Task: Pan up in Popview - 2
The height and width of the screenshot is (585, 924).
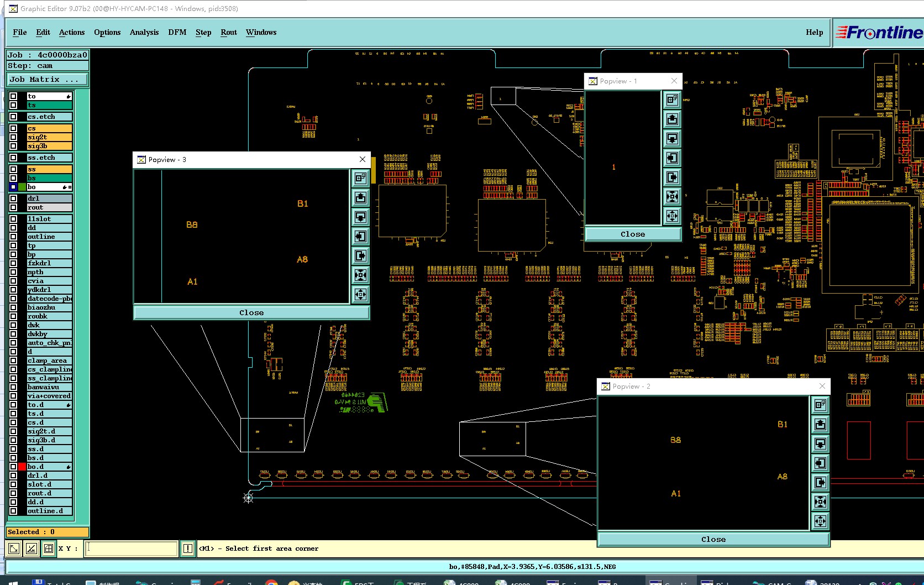Action: click(820, 424)
